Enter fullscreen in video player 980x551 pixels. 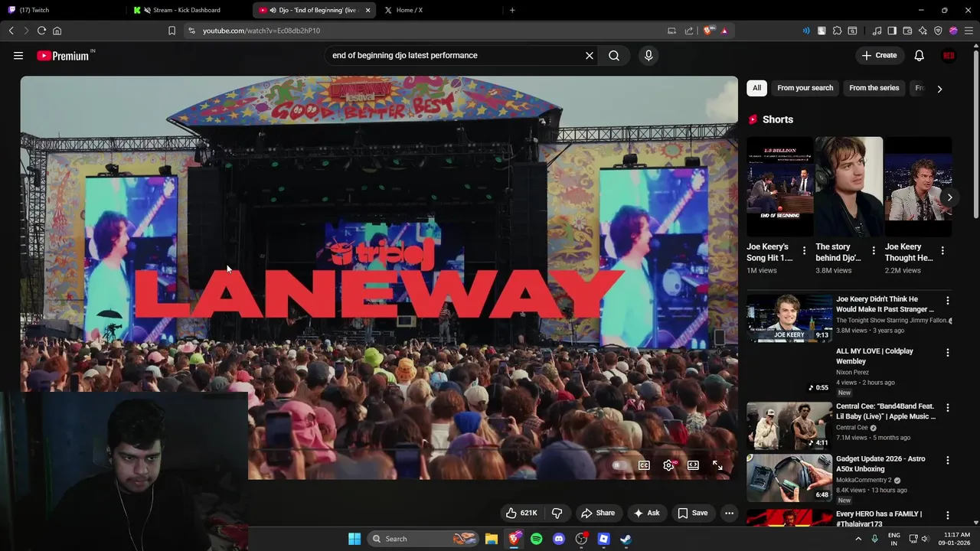[717, 465]
